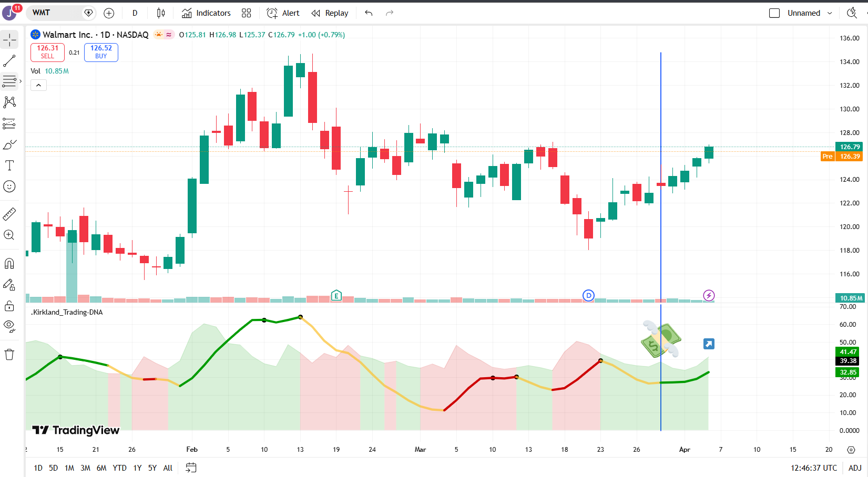
Task: Open the D timeframe interval dropdown
Action: tap(135, 13)
